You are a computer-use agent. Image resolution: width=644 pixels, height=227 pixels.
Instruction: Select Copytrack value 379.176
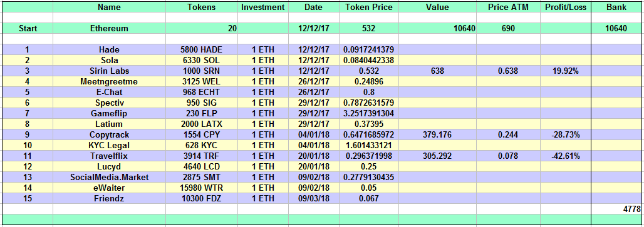437,134
